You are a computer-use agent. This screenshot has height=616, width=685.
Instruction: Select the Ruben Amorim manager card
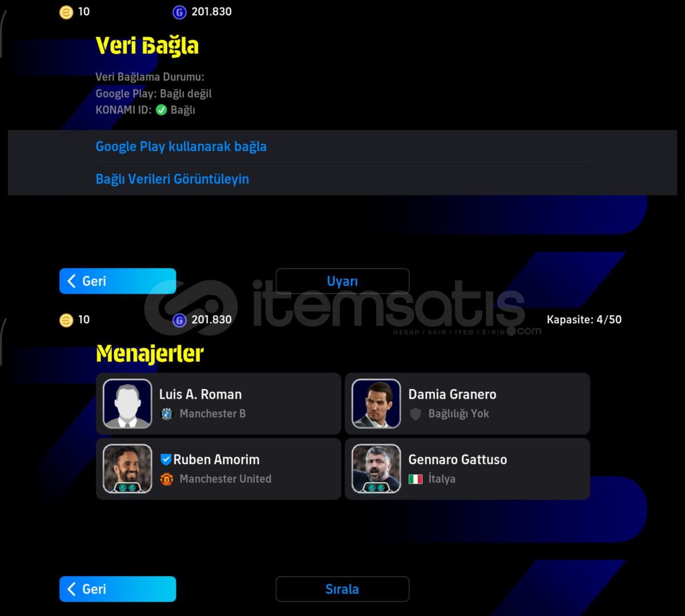219,469
